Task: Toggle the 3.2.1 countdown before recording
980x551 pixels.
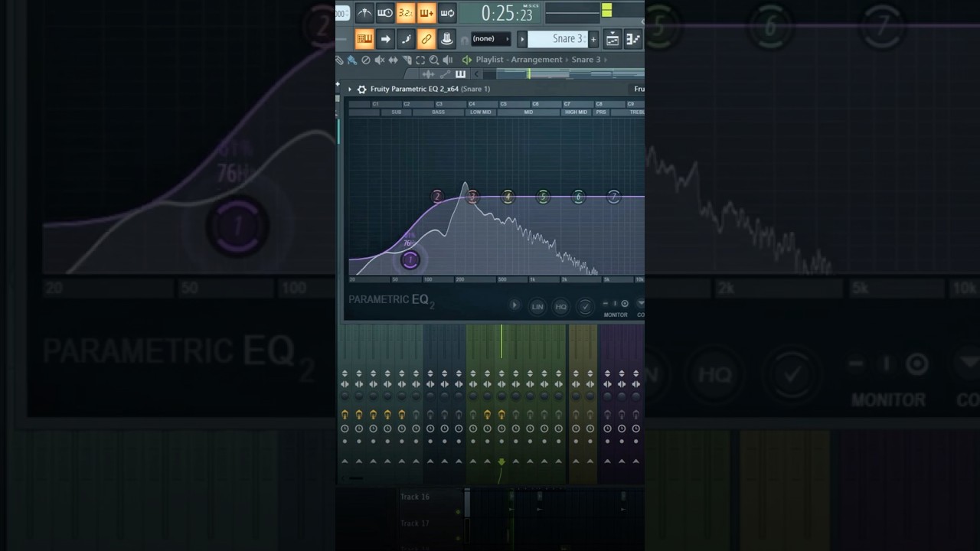Action: coord(406,12)
